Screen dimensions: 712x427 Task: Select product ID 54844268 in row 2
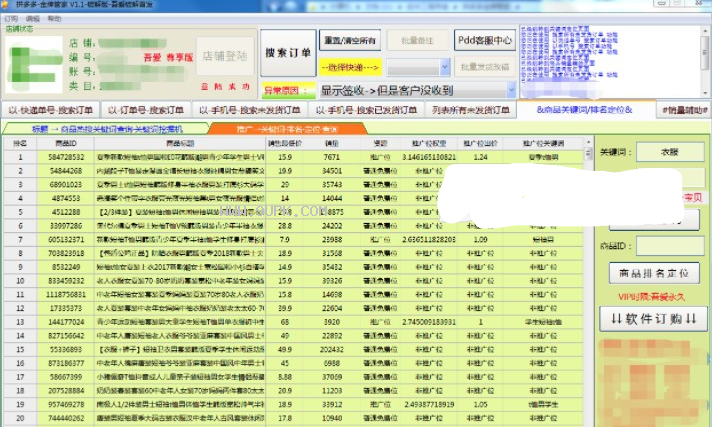click(66, 171)
